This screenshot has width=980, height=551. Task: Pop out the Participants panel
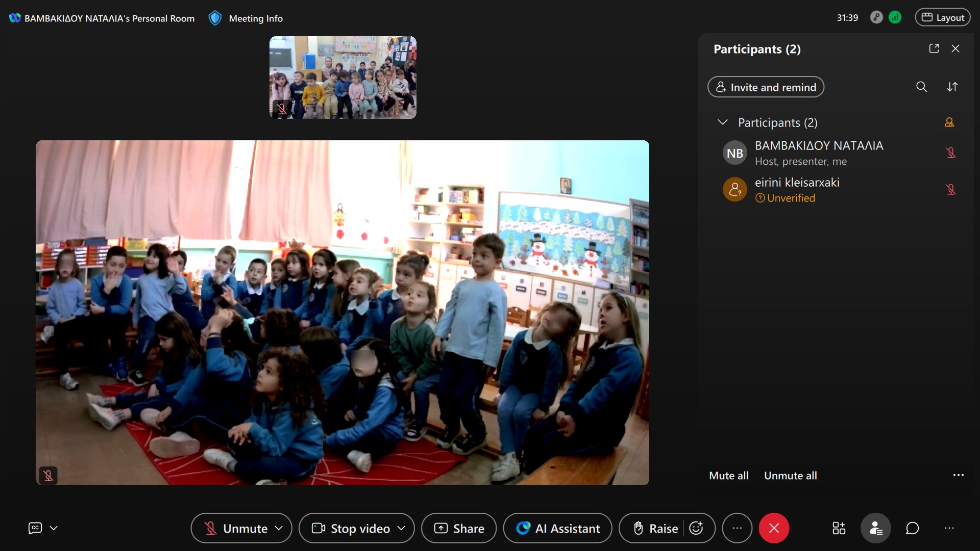(934, 48)
